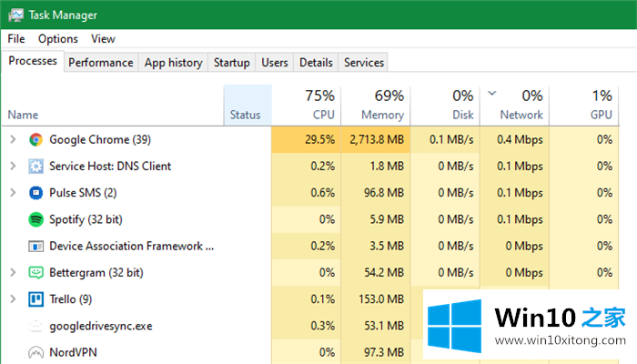Image resolution: width=637 pixels, height=364 pixels.
Task: Click the Task Manager title bar icon
Action: pos(15,15)
